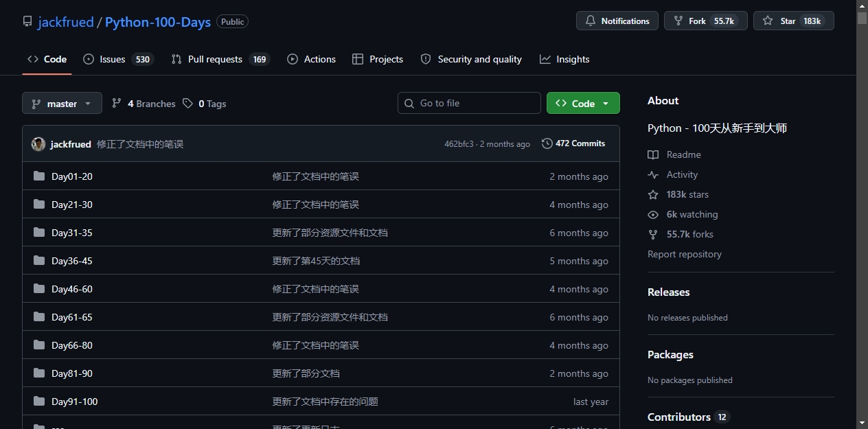This screenshot has height=429, width=868.
Task: Click the Activity link in About
Action: tap(682, 174)
